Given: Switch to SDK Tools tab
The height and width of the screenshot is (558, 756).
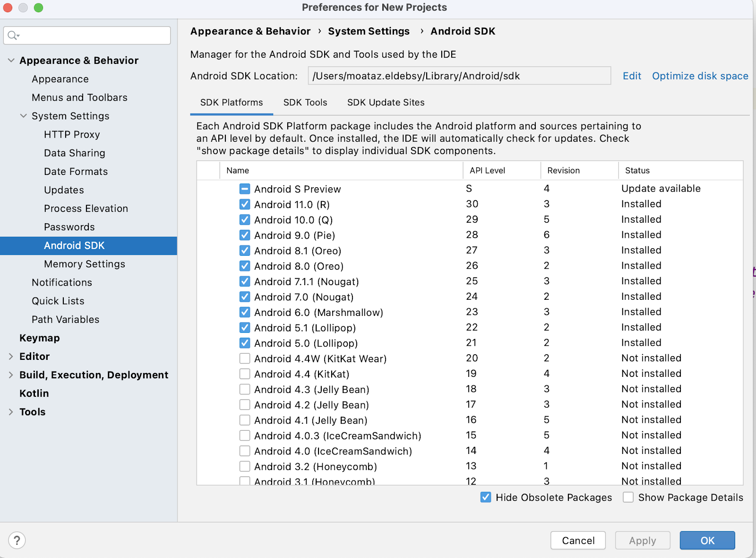Looking at the screenshot, I should point(305,103).
